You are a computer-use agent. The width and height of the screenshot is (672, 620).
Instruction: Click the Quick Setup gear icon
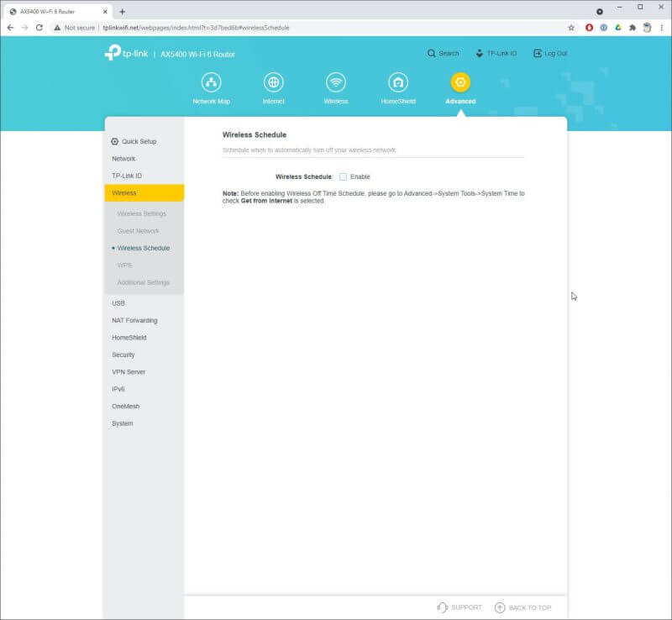114,141
